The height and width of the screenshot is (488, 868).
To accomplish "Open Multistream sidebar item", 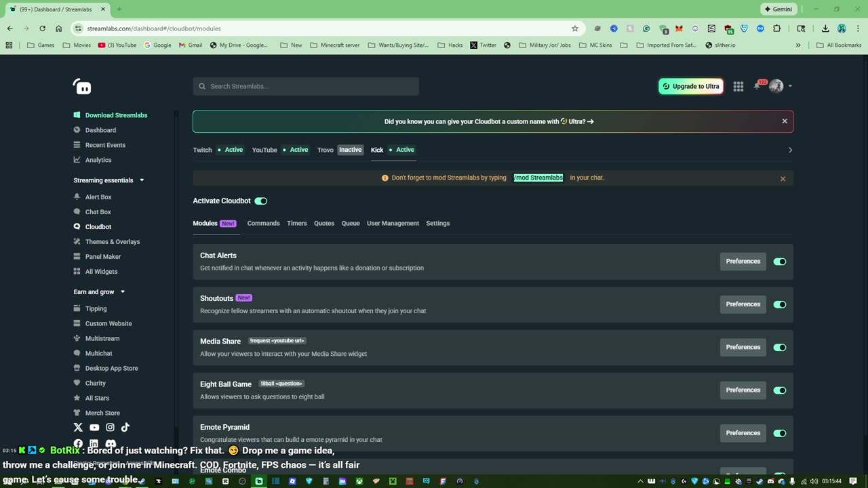I will point(96,339).
